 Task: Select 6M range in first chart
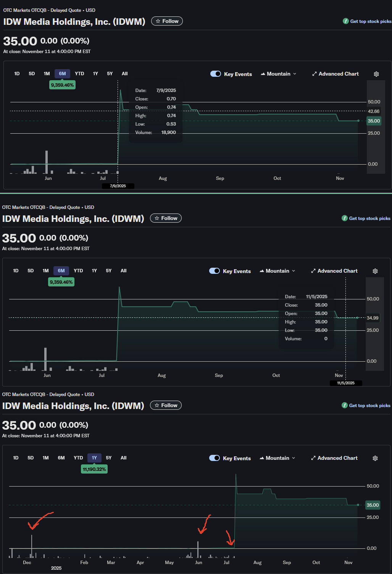62,74
